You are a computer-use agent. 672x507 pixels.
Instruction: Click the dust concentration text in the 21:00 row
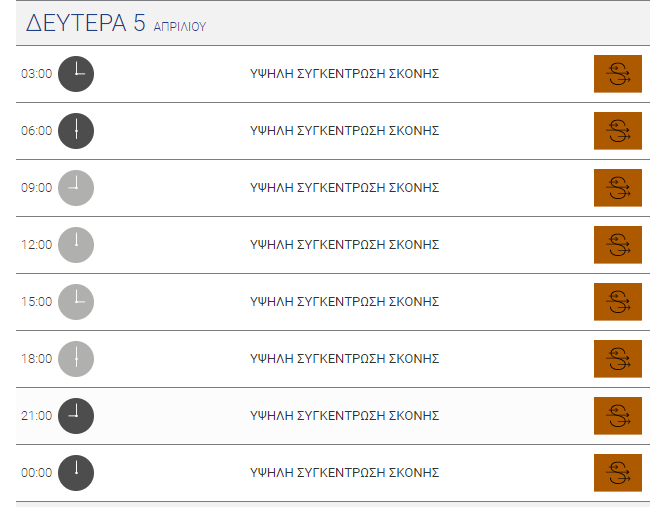point(345,416)
